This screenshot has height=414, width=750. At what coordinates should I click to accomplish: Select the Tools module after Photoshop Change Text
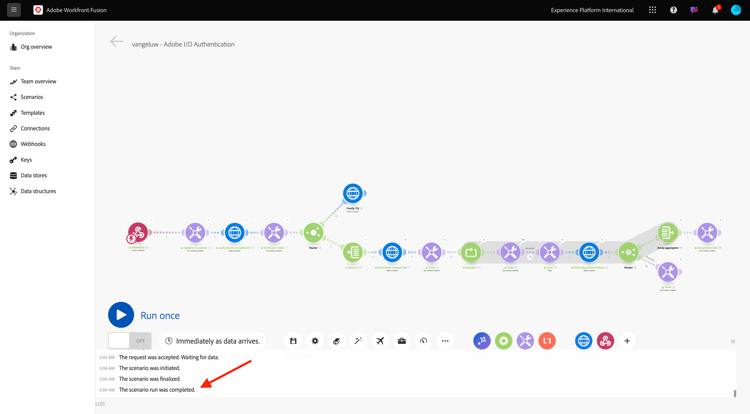point(431,252)
